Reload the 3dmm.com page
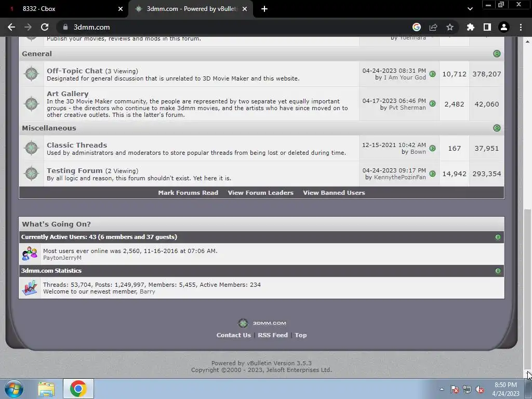 coord(45,27)
